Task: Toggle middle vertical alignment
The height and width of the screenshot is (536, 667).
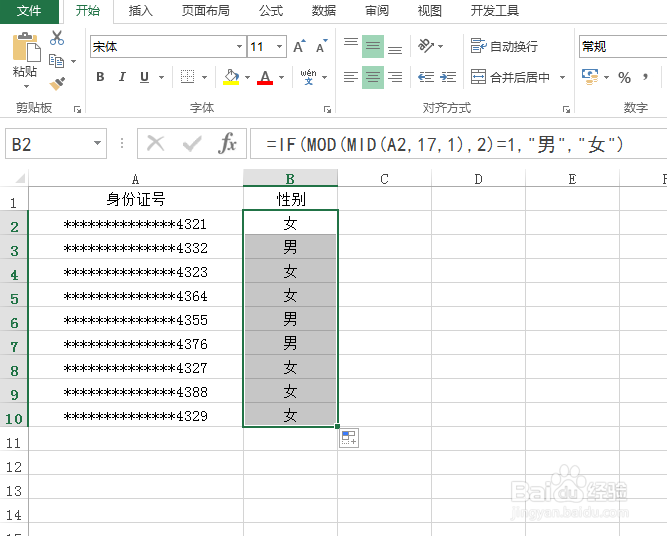Action: (x=373, y=46)
